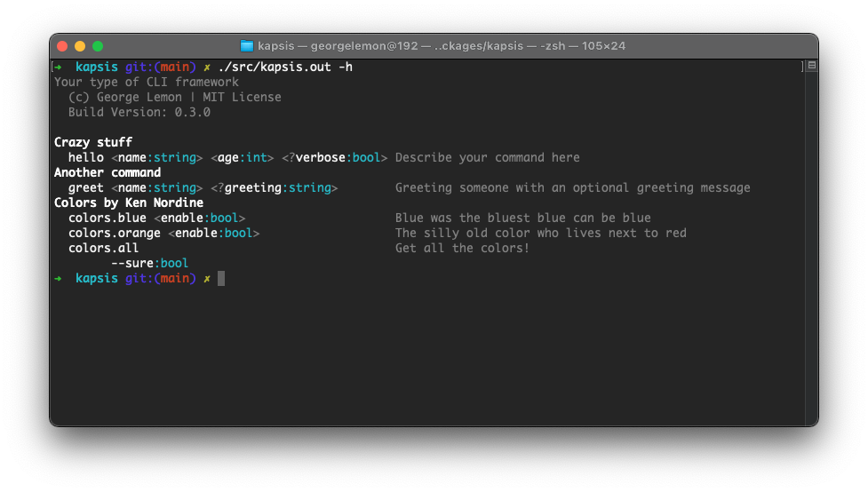Click the cursor block at bottom prompt

(x=221, y=278)
